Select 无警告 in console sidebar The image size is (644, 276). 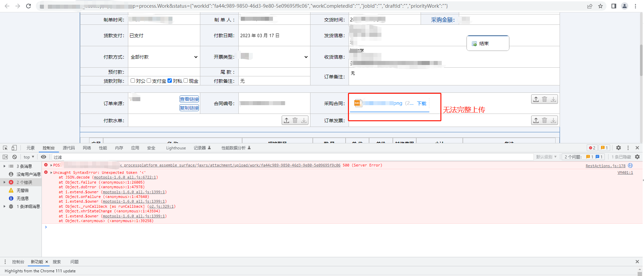point(22,190)
